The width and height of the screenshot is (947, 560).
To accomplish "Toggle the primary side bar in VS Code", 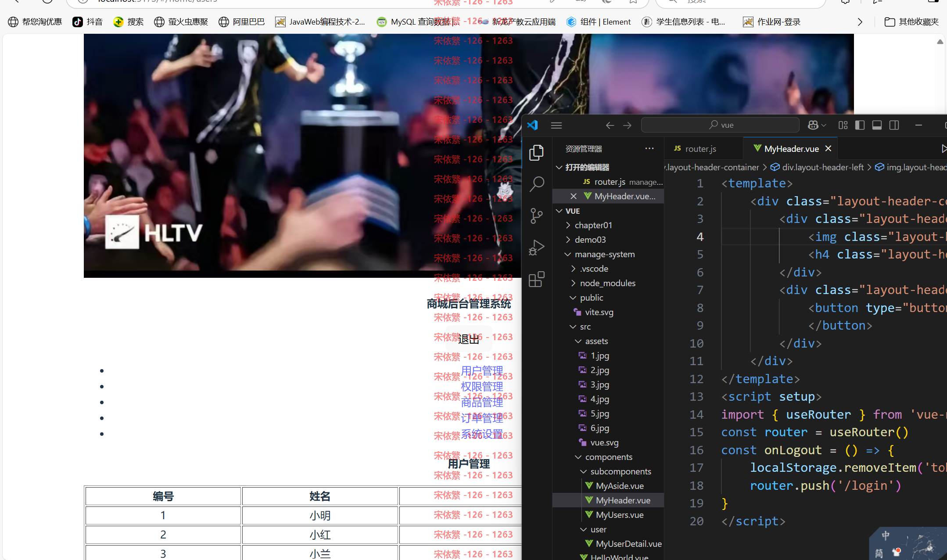I will [860, 125].
